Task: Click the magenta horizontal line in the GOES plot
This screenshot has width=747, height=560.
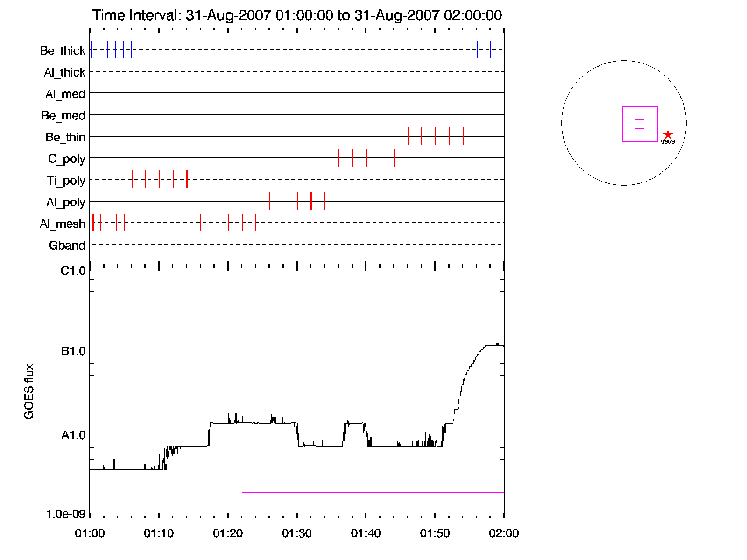Action: [373, 492]
